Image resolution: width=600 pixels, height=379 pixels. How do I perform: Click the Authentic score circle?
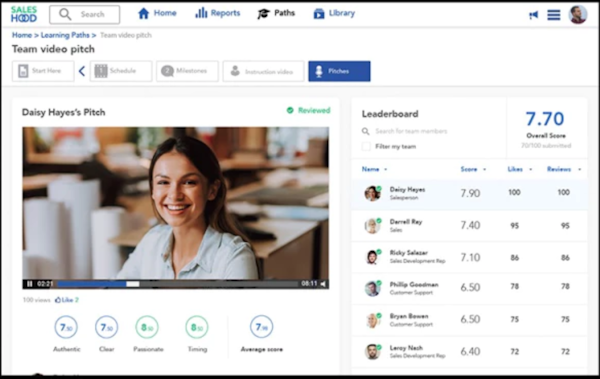tap(66, 327)
